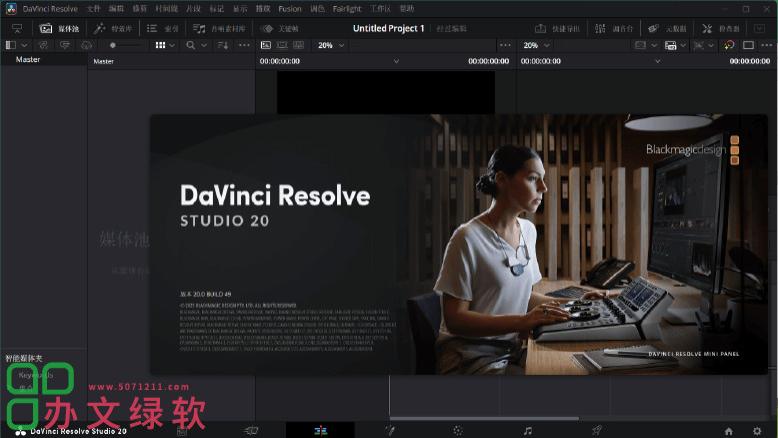Open the Project Manager home icon
The height and width of the screenshot is (438, 778).
coord(728,431)
